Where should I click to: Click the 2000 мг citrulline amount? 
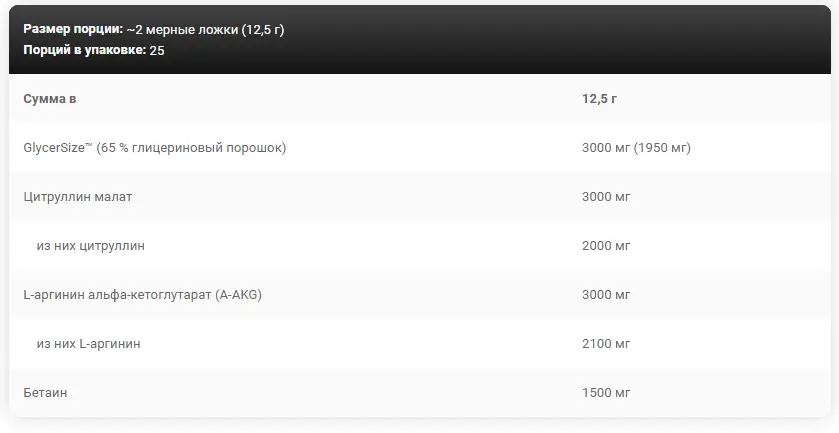[x=605, y=246]
